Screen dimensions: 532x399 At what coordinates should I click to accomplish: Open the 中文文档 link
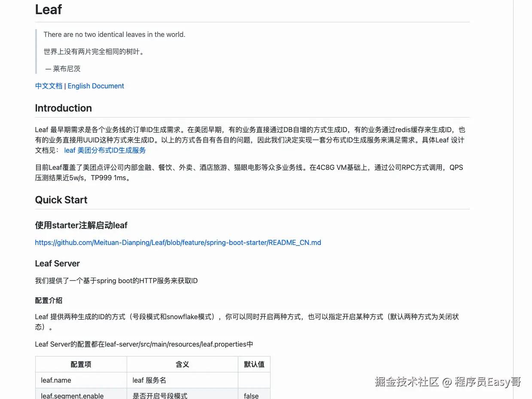click(49, 86)
